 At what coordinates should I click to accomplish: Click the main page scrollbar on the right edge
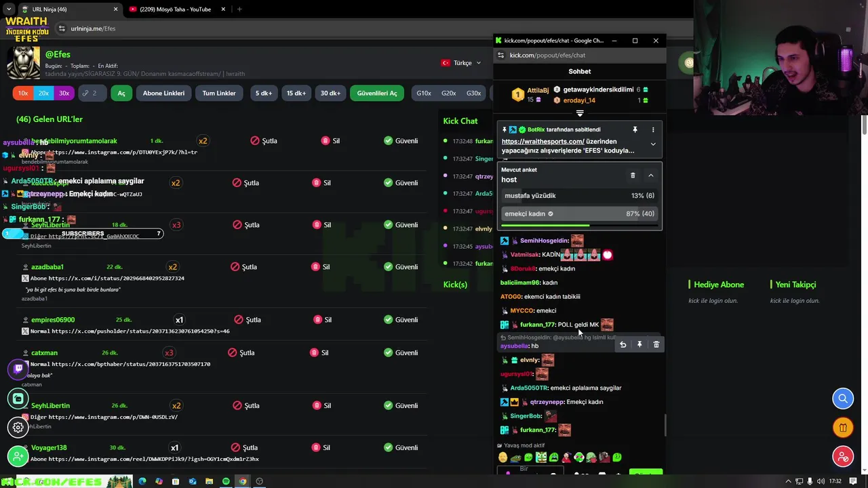[865, 124]
